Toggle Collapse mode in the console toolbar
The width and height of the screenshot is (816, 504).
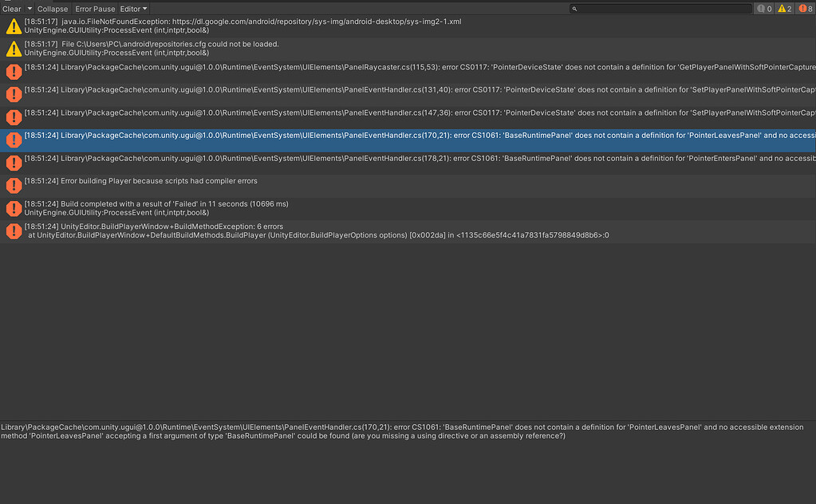[53, 8]
